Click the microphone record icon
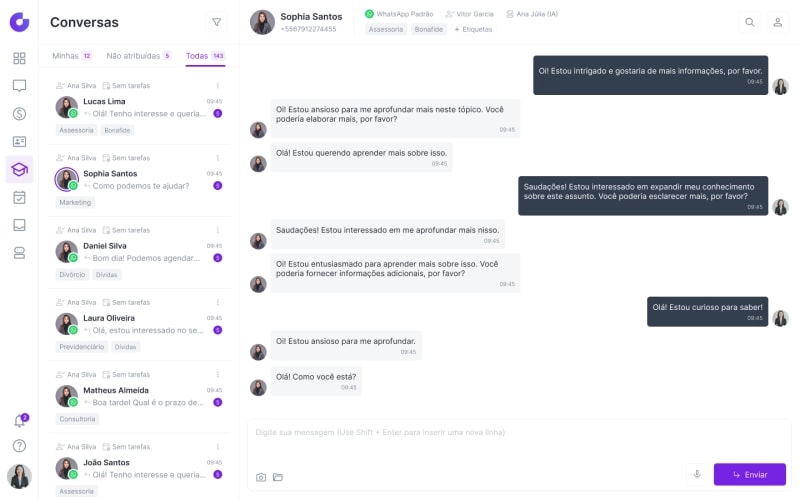Viewport: 800px width, 500px height. pos(697,474)
